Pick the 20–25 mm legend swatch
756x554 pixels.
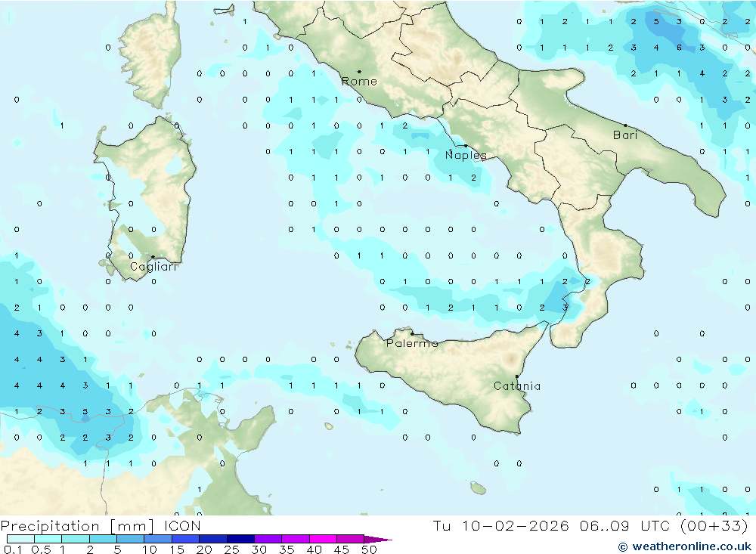(212, 539)
